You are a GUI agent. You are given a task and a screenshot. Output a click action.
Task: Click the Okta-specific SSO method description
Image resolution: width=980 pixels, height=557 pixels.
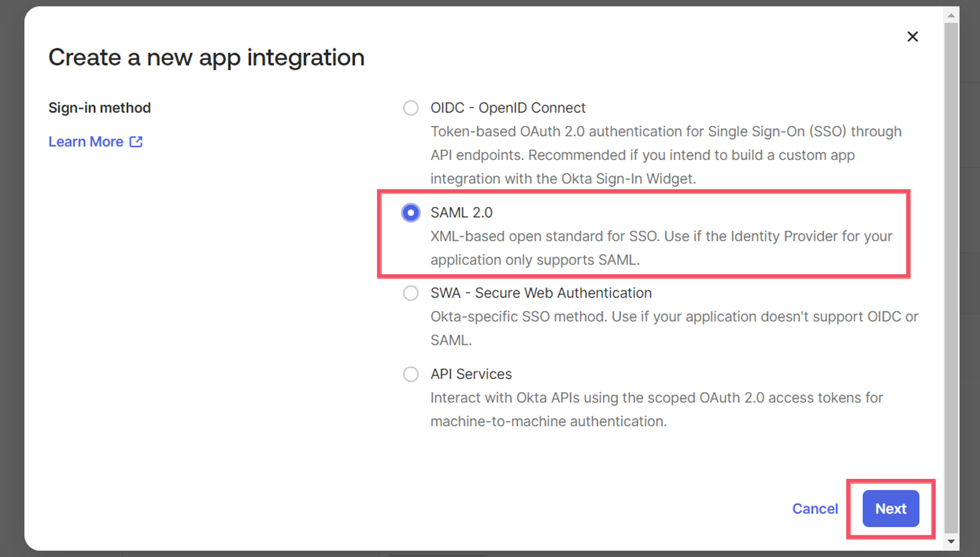pos(674,328)
